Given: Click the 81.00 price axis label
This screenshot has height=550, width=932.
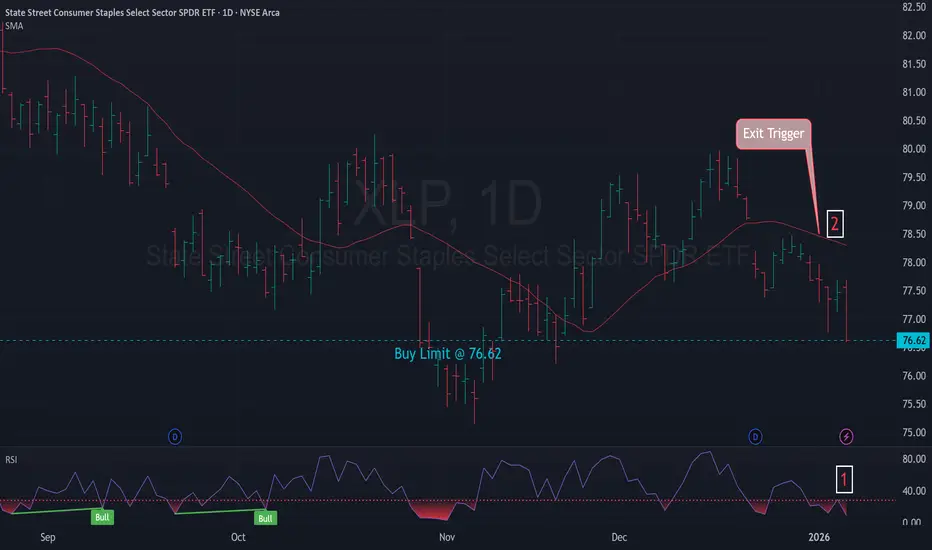Looking at the screenshot, I should 914,92.
